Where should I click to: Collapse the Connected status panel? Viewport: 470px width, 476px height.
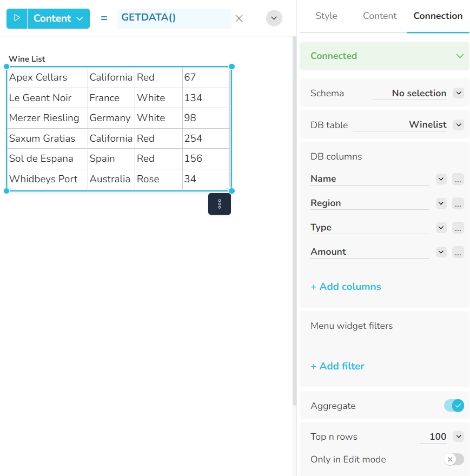coord(460,56)
